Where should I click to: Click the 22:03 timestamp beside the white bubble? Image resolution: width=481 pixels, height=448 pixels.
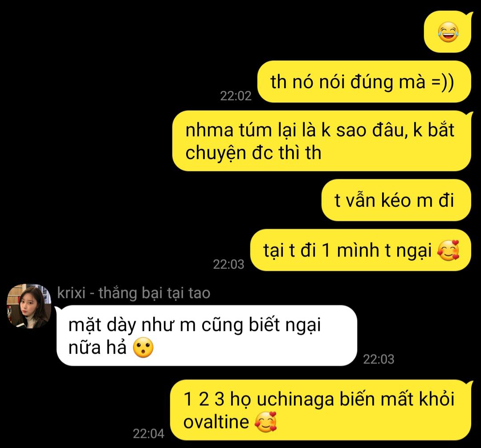click(379, 359)
